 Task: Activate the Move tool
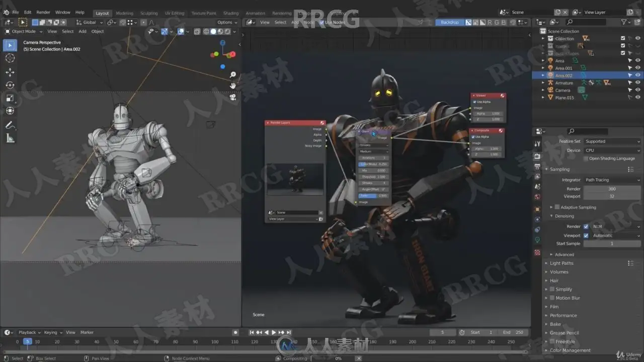click(x=10, y=72)
